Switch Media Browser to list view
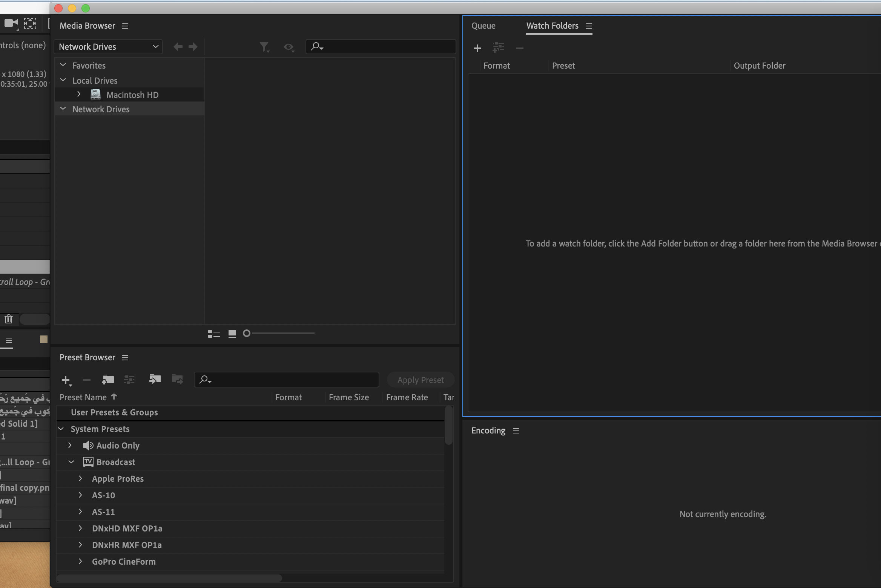The height and width of the screenshot is (588, 881). coord(213,334)
